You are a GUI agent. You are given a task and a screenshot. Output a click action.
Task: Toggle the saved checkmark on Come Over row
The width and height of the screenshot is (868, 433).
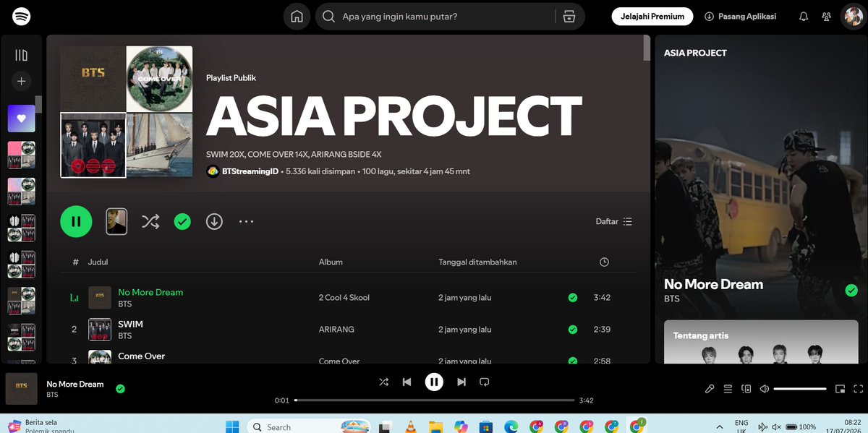pyautogui.click(x=573, y=361)
